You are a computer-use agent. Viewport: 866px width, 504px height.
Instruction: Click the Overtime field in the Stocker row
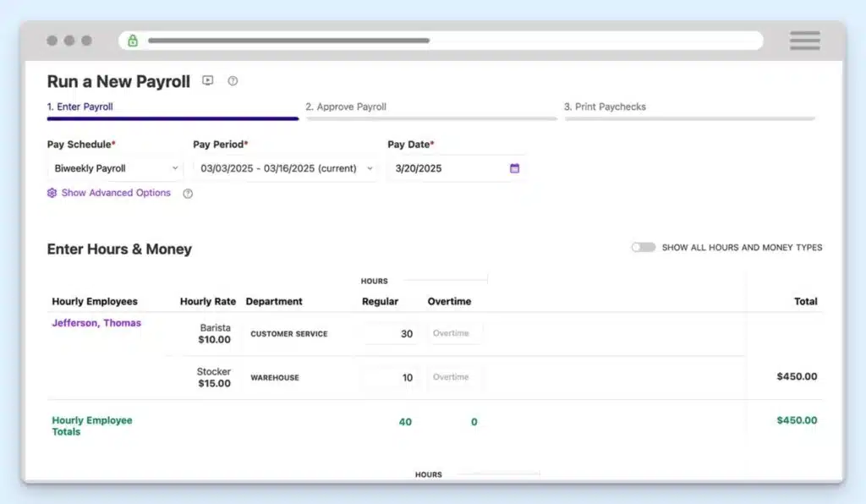[454, 377]
